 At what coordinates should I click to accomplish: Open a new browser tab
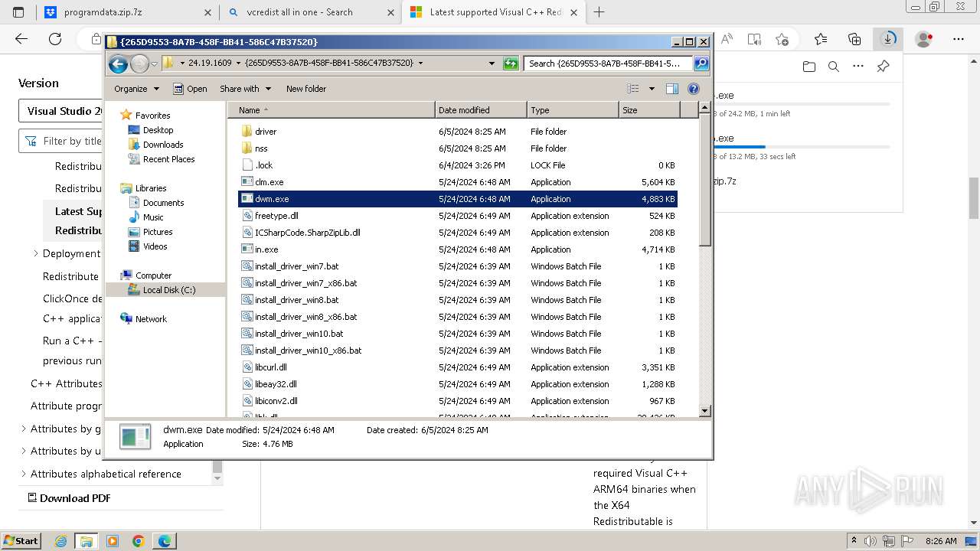[599, 12]
